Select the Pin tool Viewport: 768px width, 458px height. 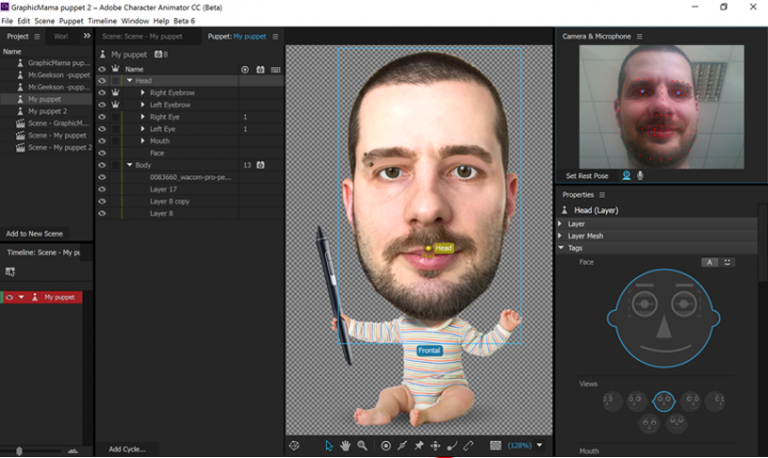click(419, 445)
